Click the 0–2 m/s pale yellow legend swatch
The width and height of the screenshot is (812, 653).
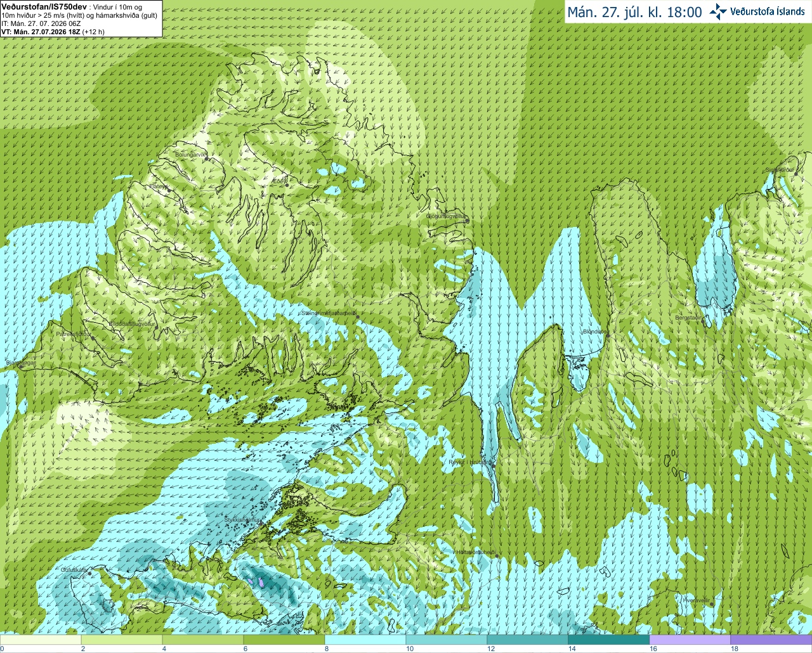[x=41, y=640]
